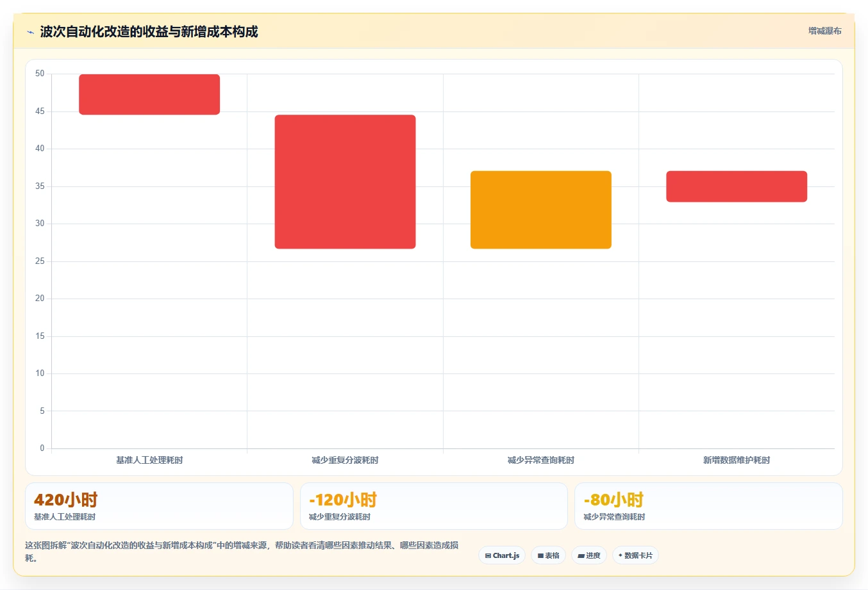Click the y-axis value 25
The image size is (868, 590).
(40, 261)
